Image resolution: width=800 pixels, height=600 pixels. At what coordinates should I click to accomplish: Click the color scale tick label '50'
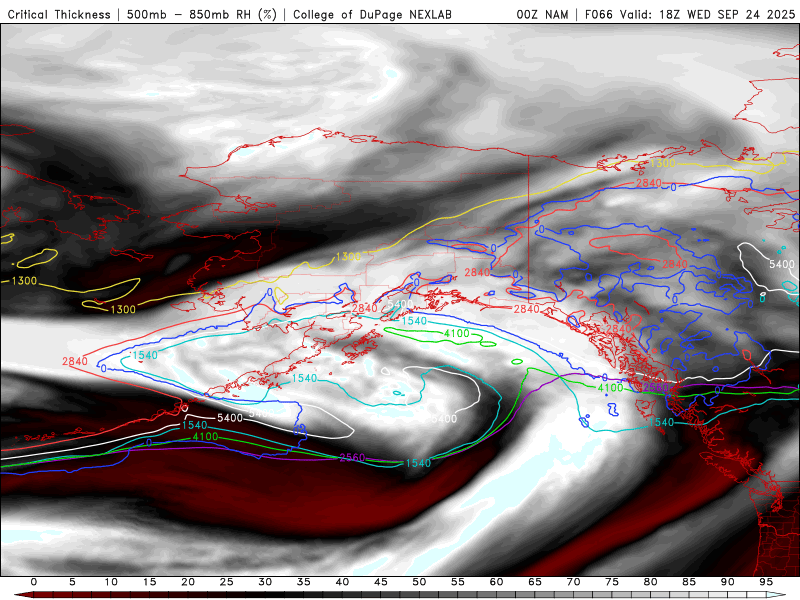419,582
